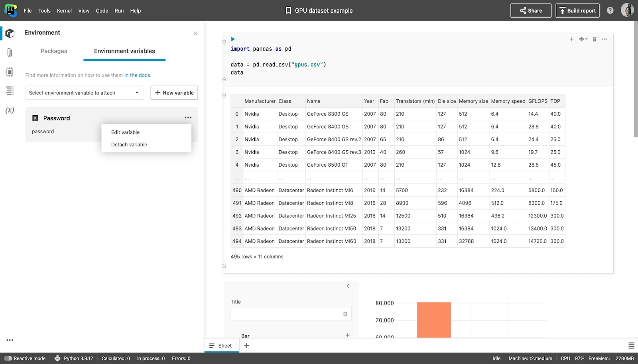Toggle Reactive mode switch
The height and width of the screenshot is (364, 638).
8,358
